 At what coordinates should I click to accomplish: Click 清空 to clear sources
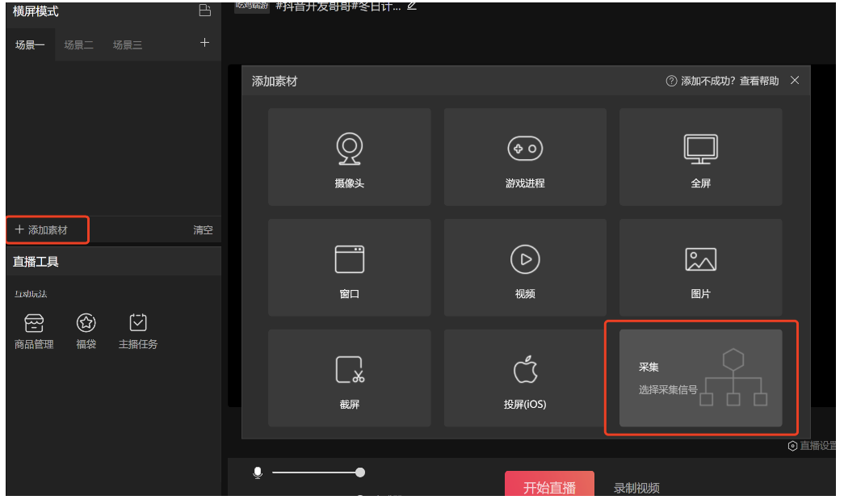pyautogui.click(x=203, y=230)
